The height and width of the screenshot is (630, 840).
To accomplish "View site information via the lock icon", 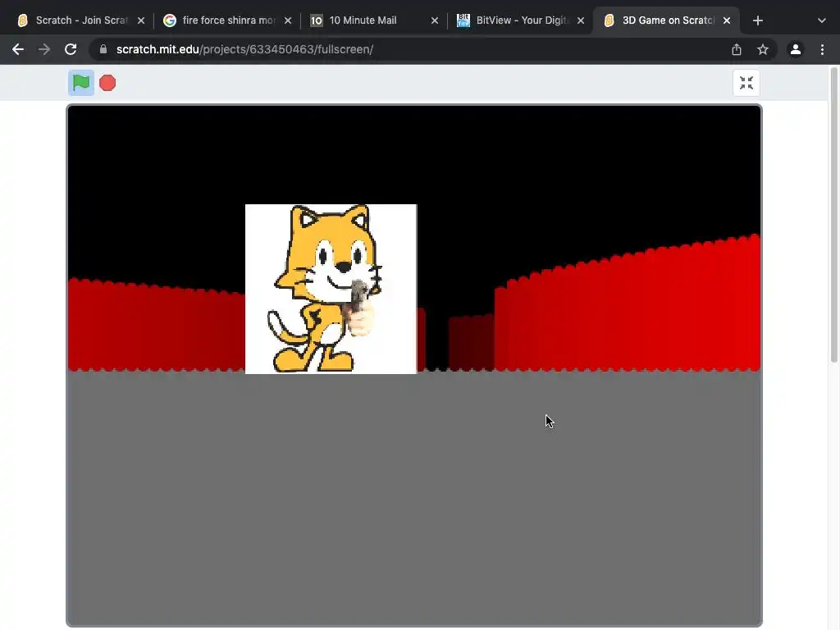I will click(103, 49).
